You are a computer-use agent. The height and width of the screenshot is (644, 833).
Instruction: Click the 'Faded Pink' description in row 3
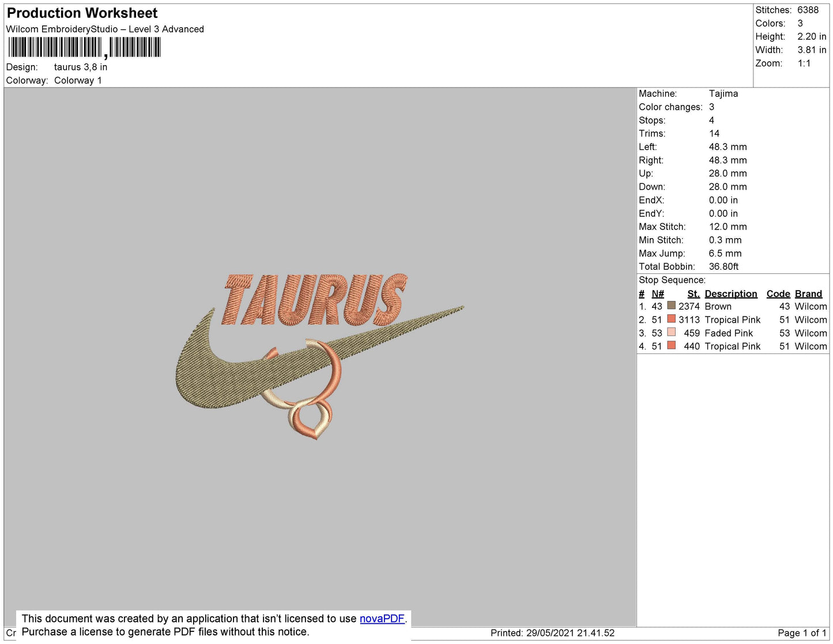tap(729, 333)
